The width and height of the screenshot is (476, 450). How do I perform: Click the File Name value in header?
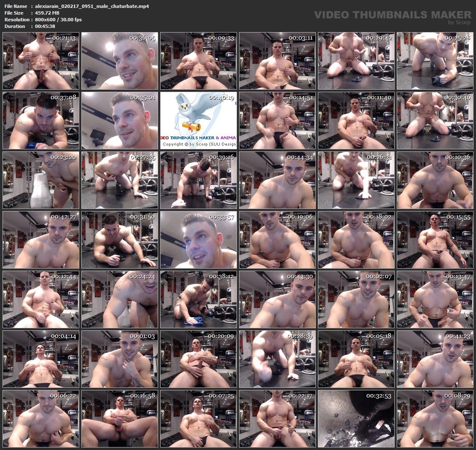point(92,6)
